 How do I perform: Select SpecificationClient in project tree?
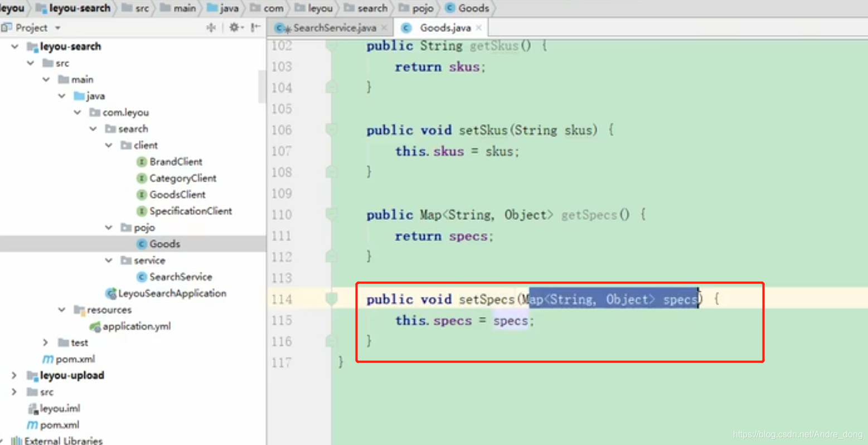coord(191,211)
